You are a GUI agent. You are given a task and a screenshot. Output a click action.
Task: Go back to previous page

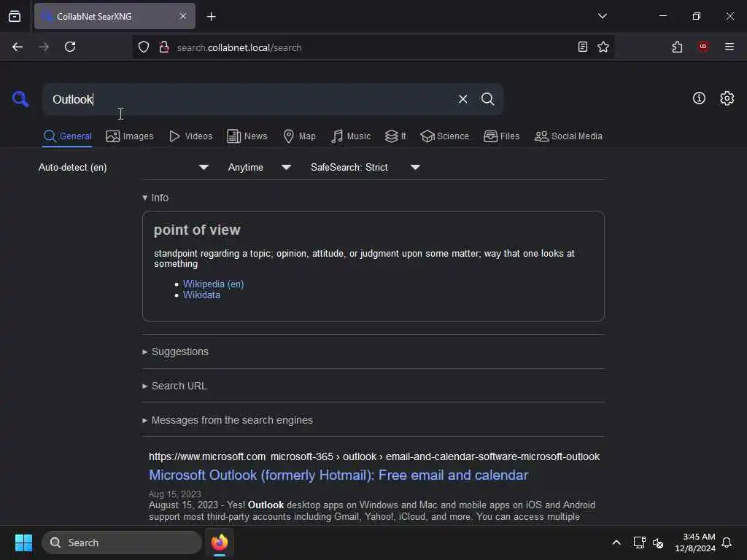pyautogui.click(x=18, y=47)
